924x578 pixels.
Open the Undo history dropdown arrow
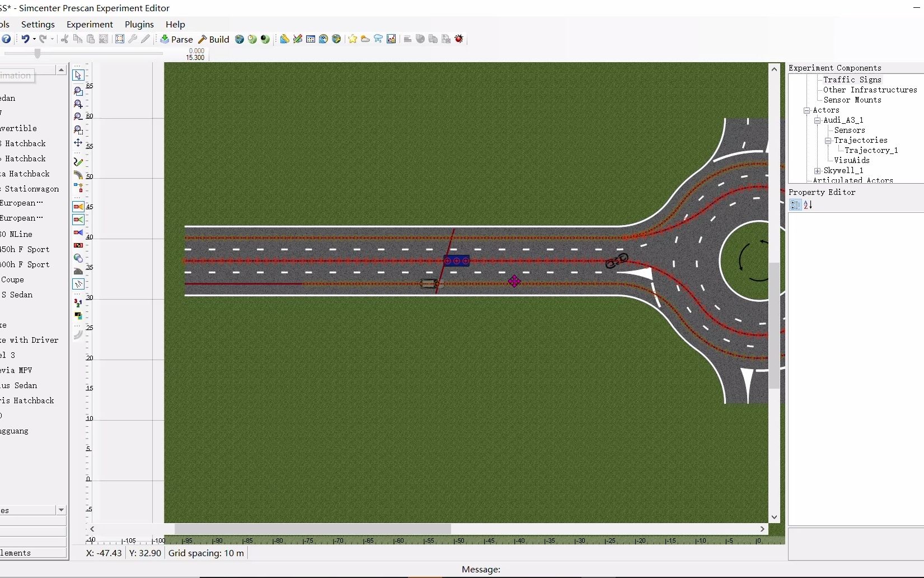34,39
